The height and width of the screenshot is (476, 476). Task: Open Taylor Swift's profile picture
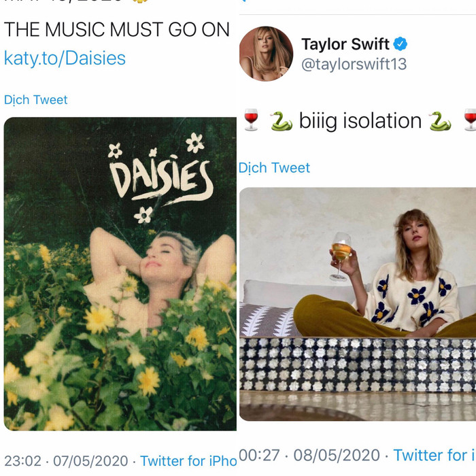[x=267, y=54]
